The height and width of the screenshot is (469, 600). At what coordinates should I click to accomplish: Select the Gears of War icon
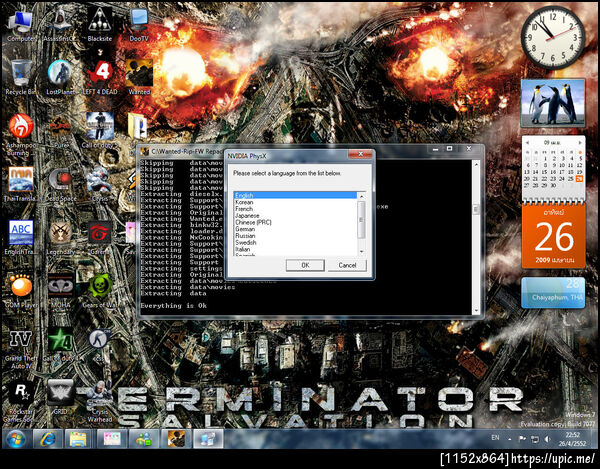pos(100,291)
